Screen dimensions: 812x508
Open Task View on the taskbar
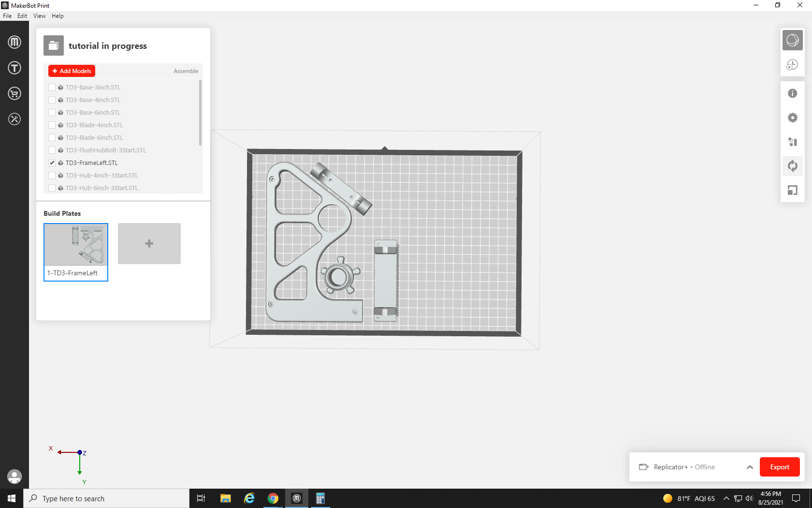pyautogui.click(x=201, y=498)
